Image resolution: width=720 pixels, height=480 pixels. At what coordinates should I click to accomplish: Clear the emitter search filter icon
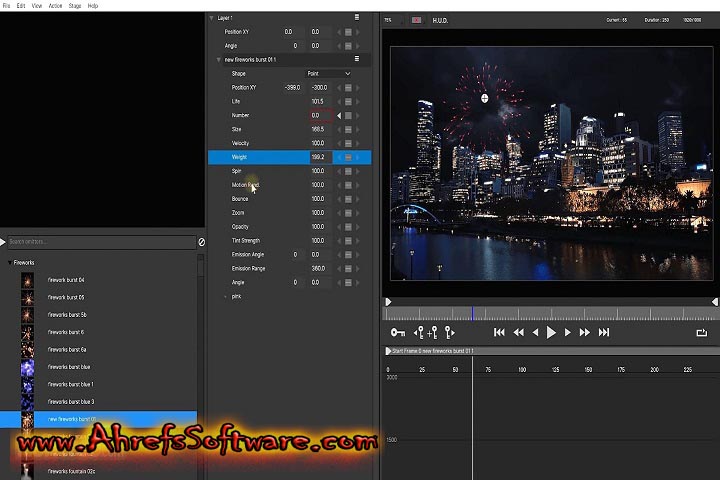click(201, 242)
